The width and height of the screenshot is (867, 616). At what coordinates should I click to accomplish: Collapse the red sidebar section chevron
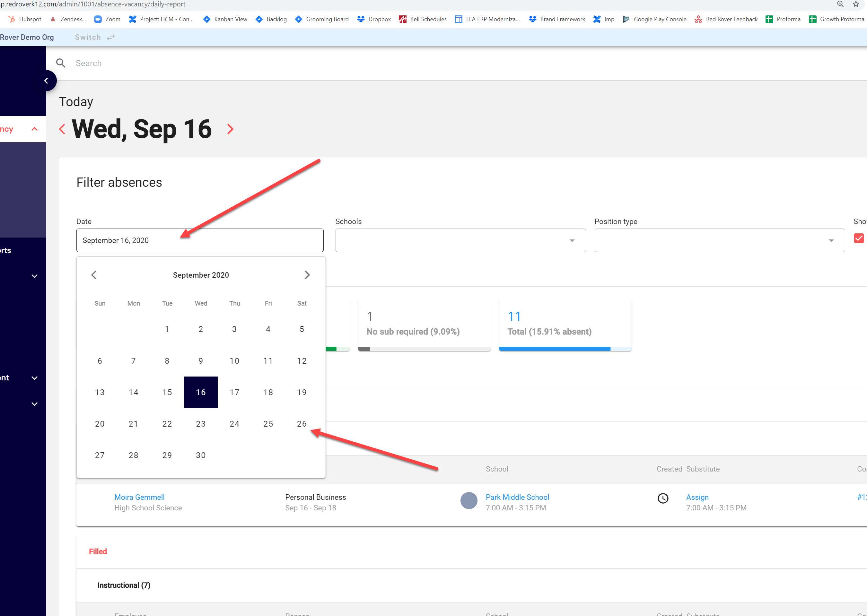pos(35,129)
